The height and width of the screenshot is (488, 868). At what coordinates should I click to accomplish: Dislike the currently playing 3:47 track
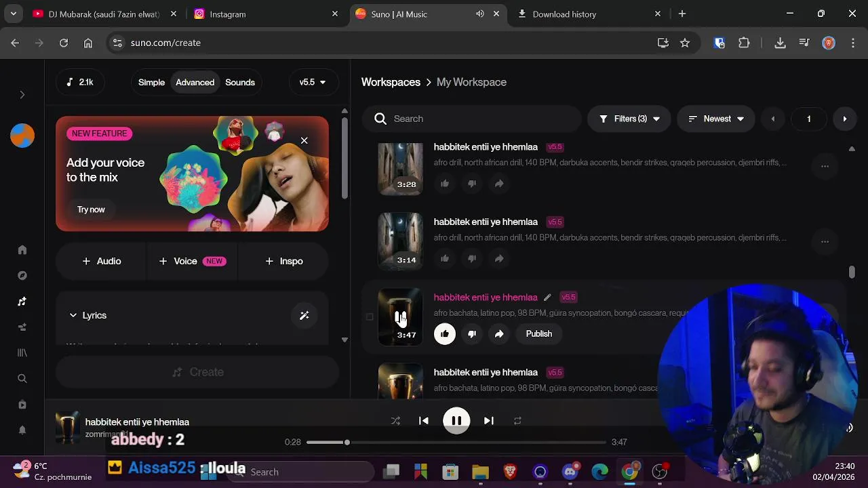pyautogui.click(x=472, y=333)
